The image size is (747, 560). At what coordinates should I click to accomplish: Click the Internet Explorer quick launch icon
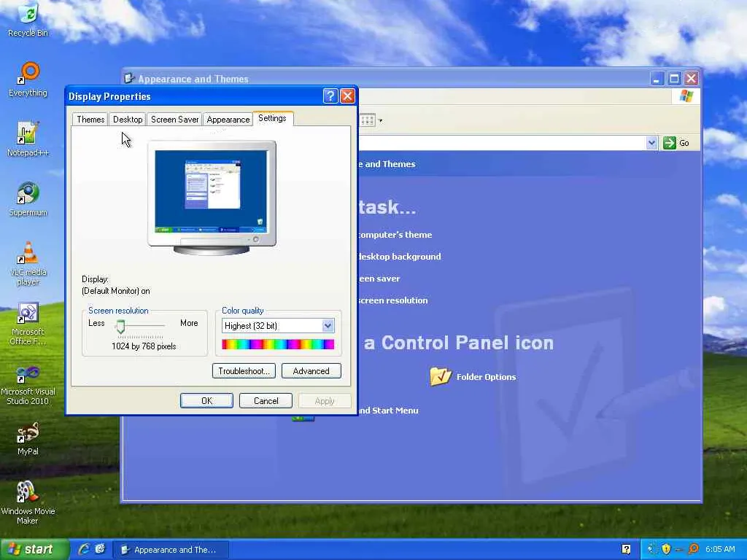(x=84, y=549)
